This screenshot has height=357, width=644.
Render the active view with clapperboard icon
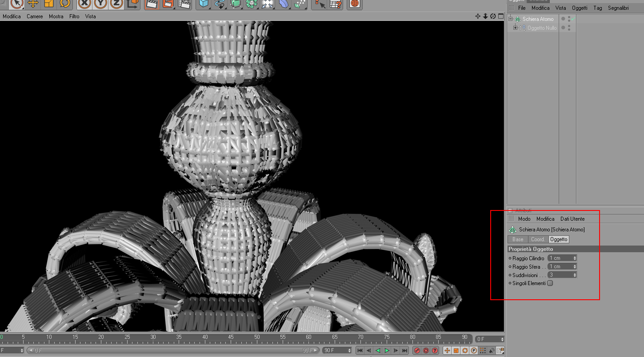coord(152,4)
